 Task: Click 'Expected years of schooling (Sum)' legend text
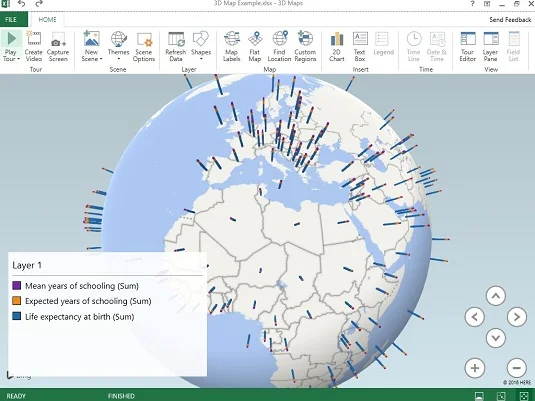tap(88, 301)
